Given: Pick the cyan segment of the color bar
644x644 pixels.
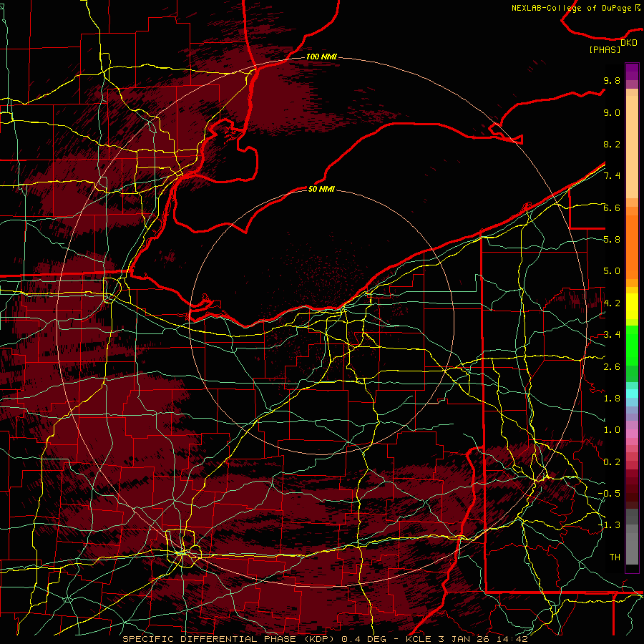Looking at the screenshot, I should [x=632, y=394].
